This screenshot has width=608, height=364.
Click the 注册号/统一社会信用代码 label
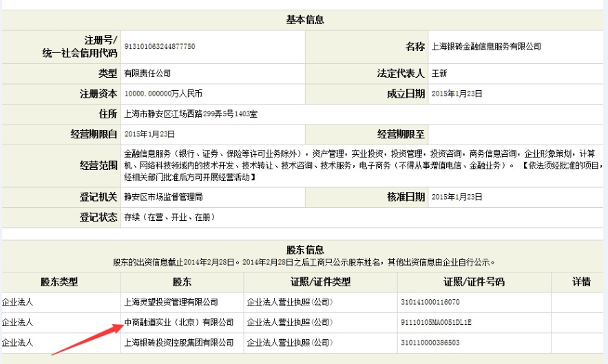pos(79,47)
